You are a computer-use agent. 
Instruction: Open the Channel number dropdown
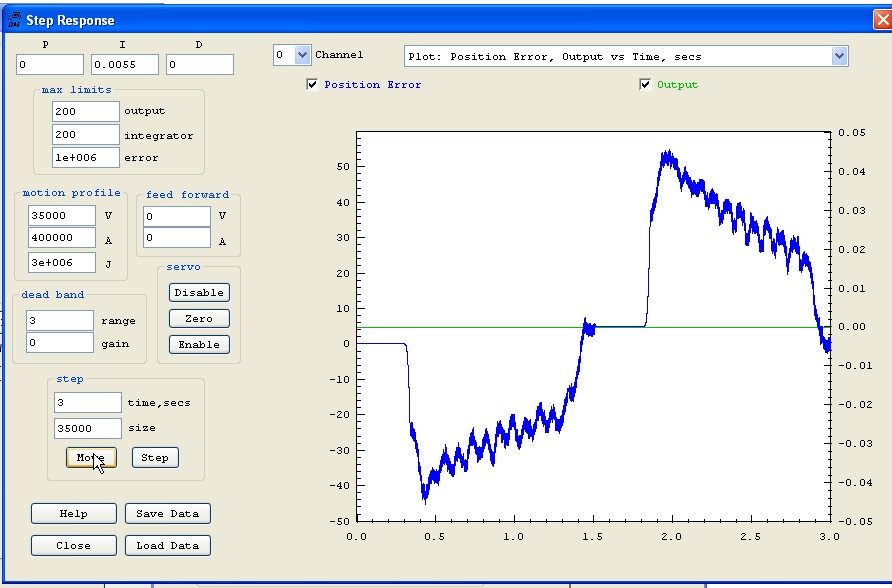click(302, 55)
